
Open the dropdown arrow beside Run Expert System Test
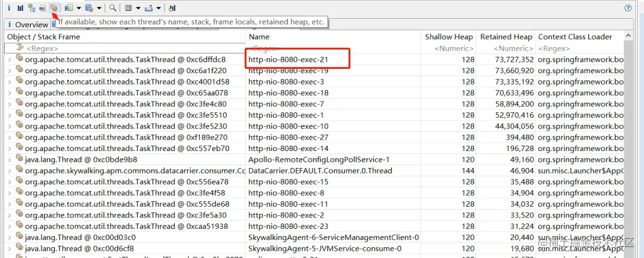coord(79,8)
